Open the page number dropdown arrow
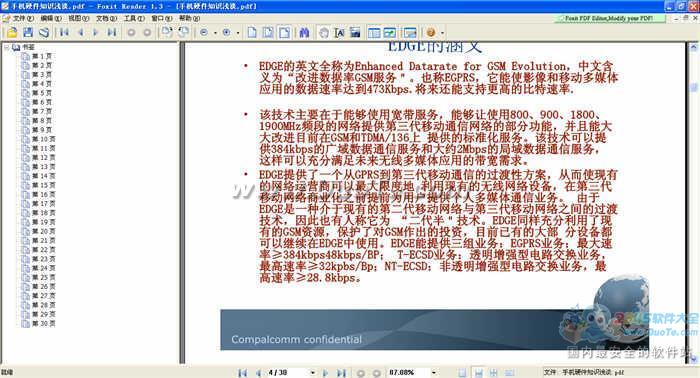This screenshot has width=700, height=378. (x=312, y=372)
